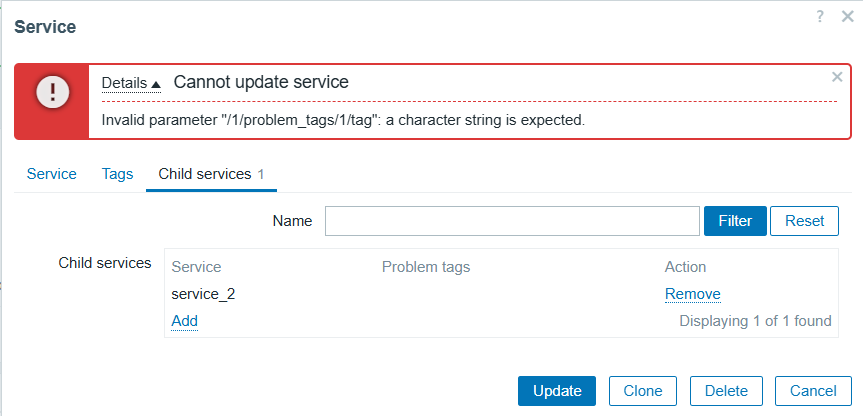
Task: Dismiss the Cannot update service error
Action: [837, 77]
